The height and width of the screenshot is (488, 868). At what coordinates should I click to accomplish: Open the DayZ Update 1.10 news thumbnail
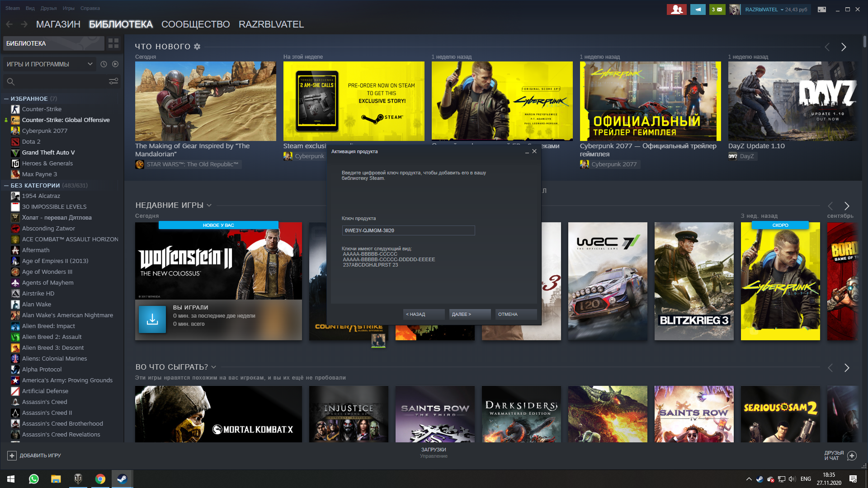792,101
